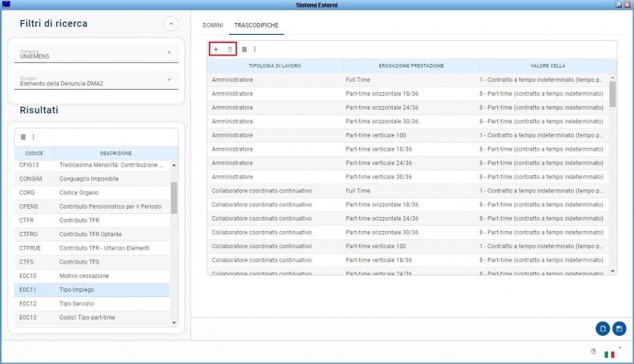Click the blue new document button
This screenshot has width=634, height=364.
[603, 328]
